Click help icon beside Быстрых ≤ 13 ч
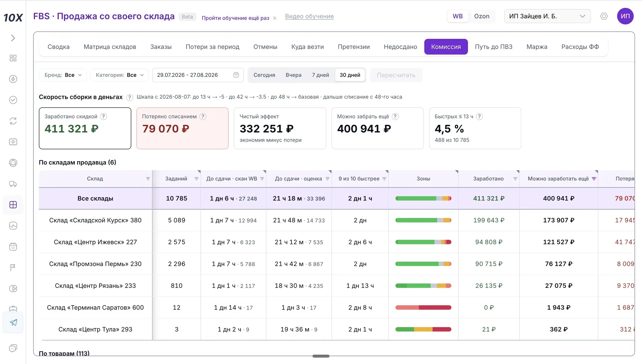 click(x=479, y=116)
